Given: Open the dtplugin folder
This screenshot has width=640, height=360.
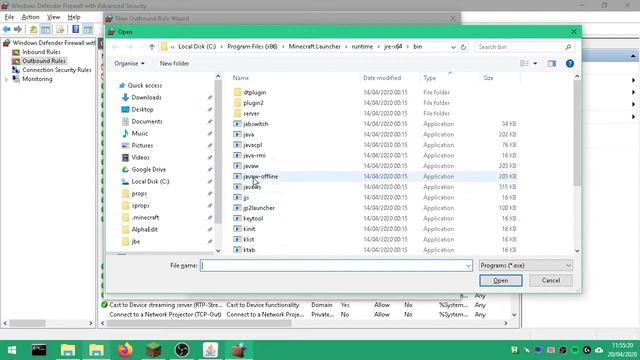Looking at the screenshot, I should pos(254,93).
